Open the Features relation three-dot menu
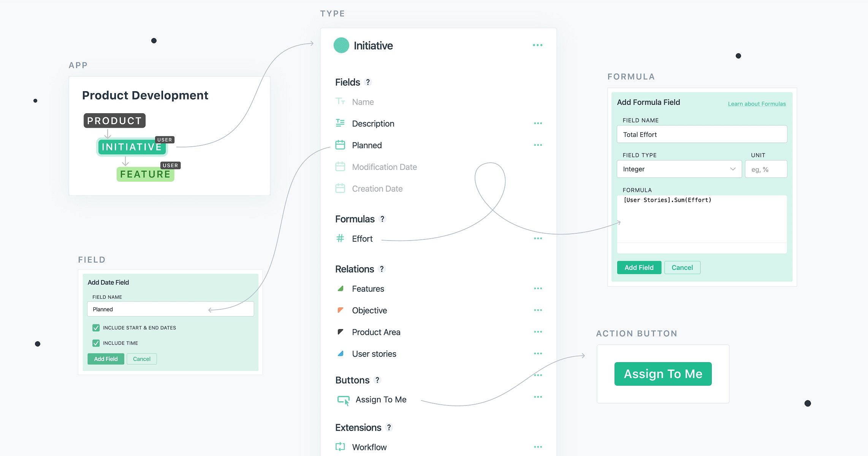This screenshot has width=868, height=456. (538, 288)
